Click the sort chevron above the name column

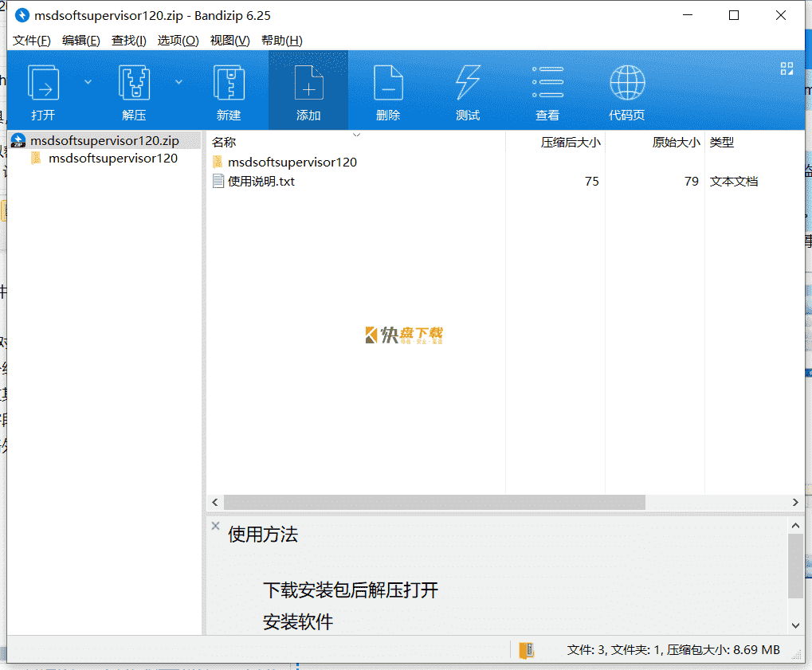tap(356, 135)
